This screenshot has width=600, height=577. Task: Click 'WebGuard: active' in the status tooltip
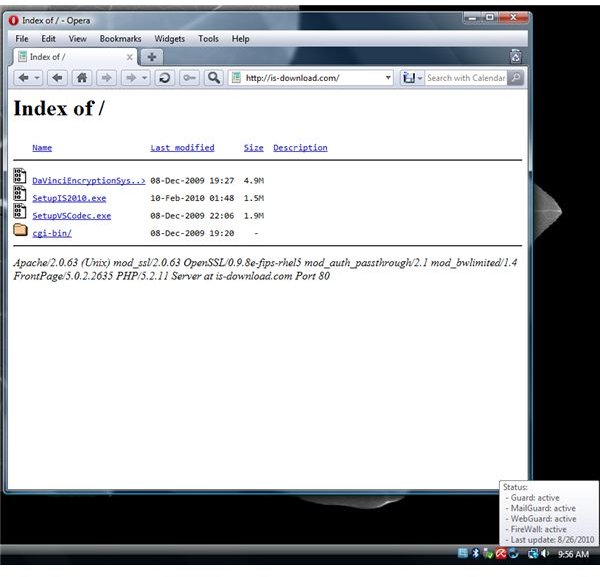coord(543,518)
